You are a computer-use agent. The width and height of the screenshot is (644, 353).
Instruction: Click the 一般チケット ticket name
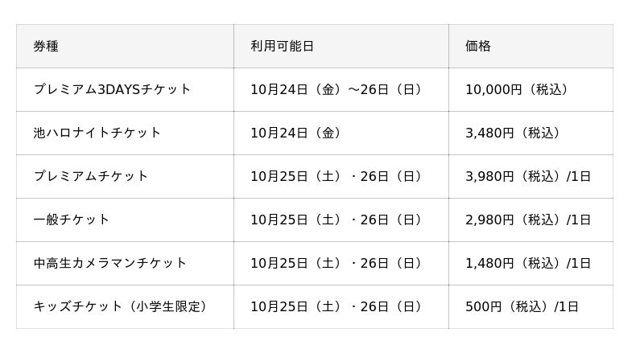pyautogui.click(x=72, y=220)
